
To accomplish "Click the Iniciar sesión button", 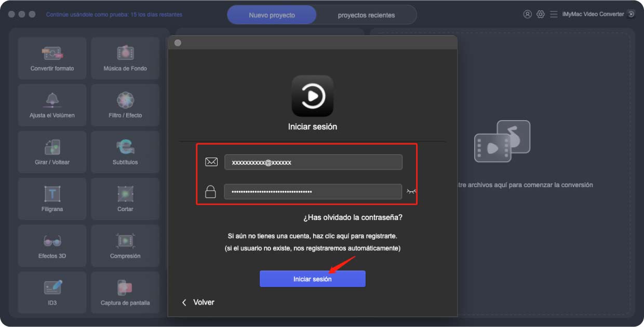I will point(313,279).
